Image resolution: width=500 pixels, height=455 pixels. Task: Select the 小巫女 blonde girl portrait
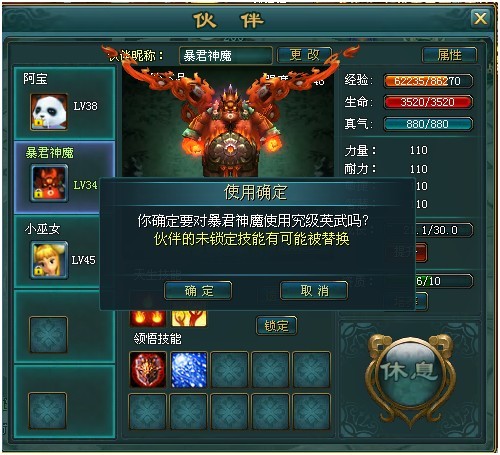[49, 260]
